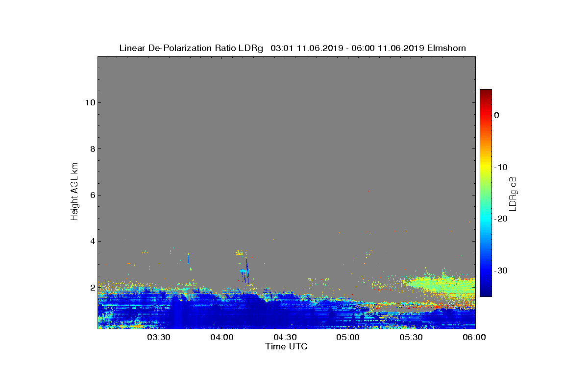Click the yellow band of the colorbar
Screen dimensions: 588x392
[x=486, y=167]
